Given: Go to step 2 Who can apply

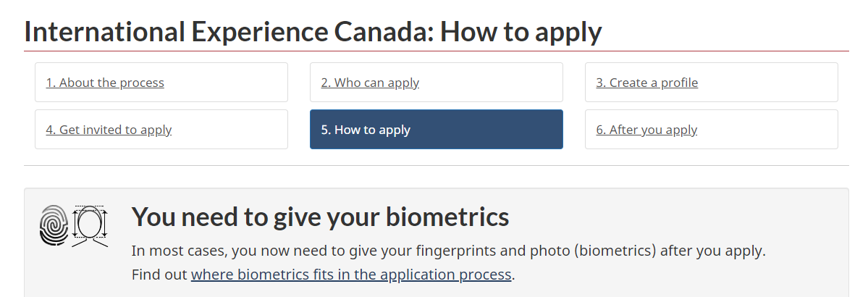Looking at the screenshot, I should click(x=437, y=82).
